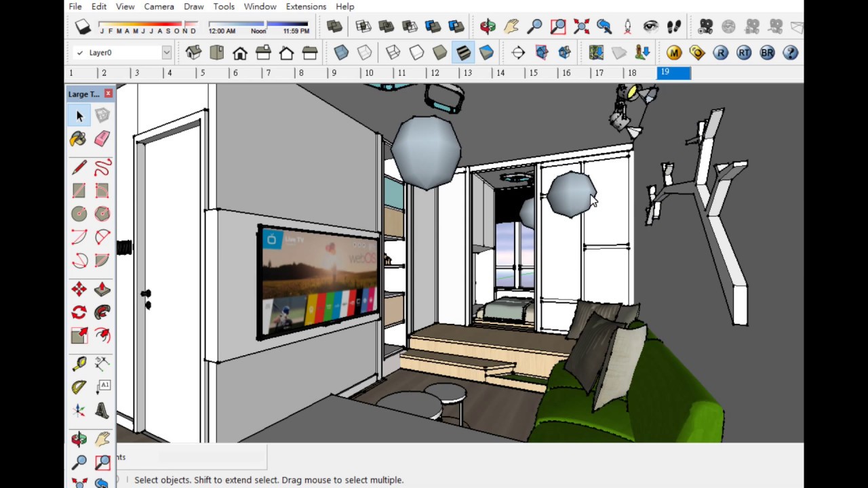Screen dimensions: 868x488
Task: Switch to scene tab 19
Action: click(674, 73)
